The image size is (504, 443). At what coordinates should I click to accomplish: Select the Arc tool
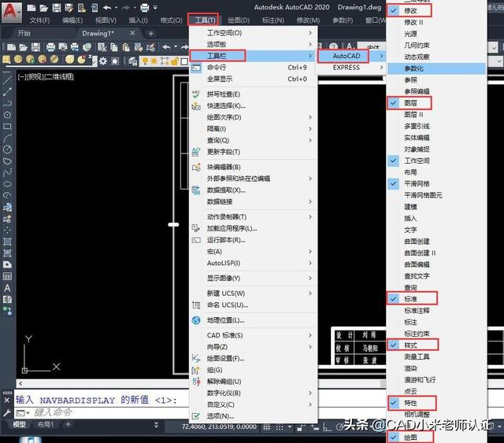tap(7, 138)
